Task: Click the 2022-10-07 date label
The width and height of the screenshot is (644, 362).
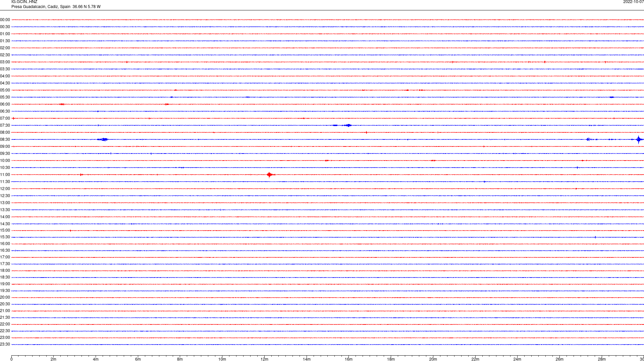Action: coord(633,2)
